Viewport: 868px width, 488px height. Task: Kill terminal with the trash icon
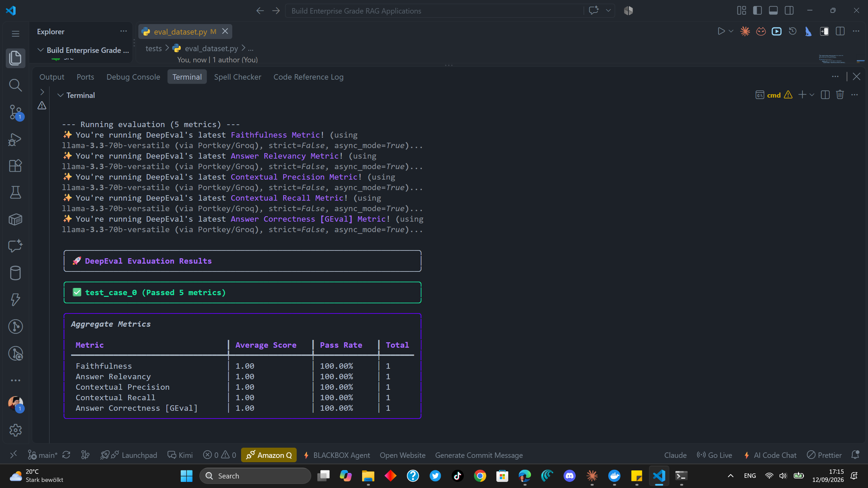click(x=840, y=95)
